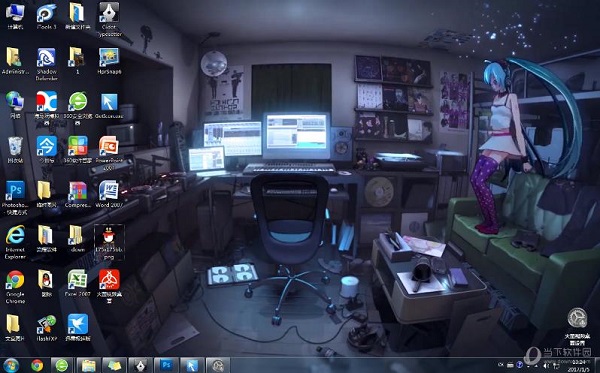Open the Windows Start menu orb
The width and height of the screenshot is (600, 373).
coord(11,365)
